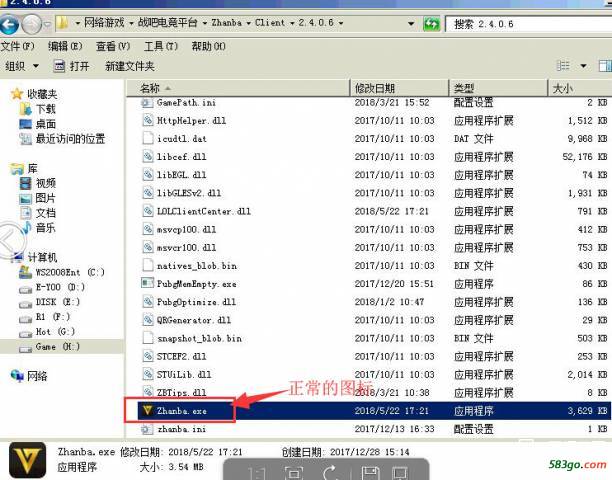612x480 pixels.
Task: Click the large Zhanba icon in details pane
Action: tap(27, 460)
